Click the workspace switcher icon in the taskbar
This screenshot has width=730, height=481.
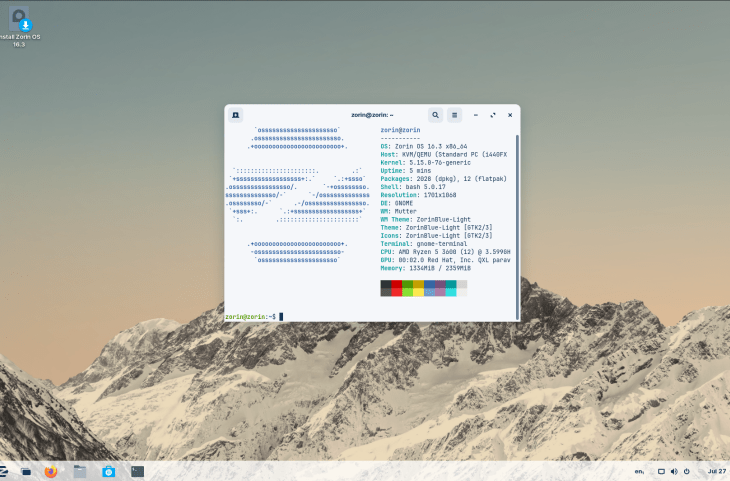[x=26, y=472]
